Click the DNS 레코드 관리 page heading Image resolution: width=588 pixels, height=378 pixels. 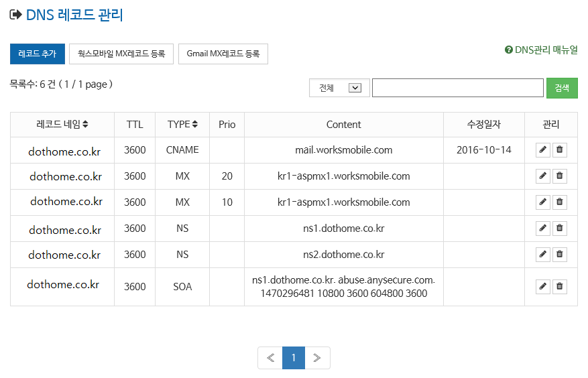click(74, 15)
